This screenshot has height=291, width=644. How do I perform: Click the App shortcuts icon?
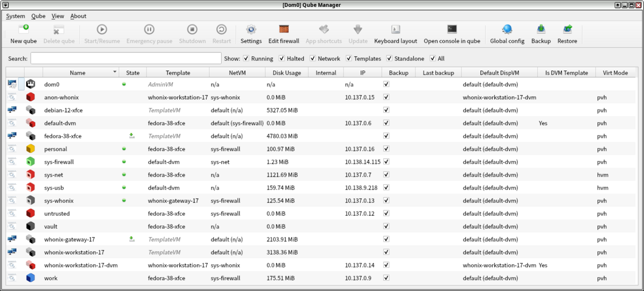(324, 30)
